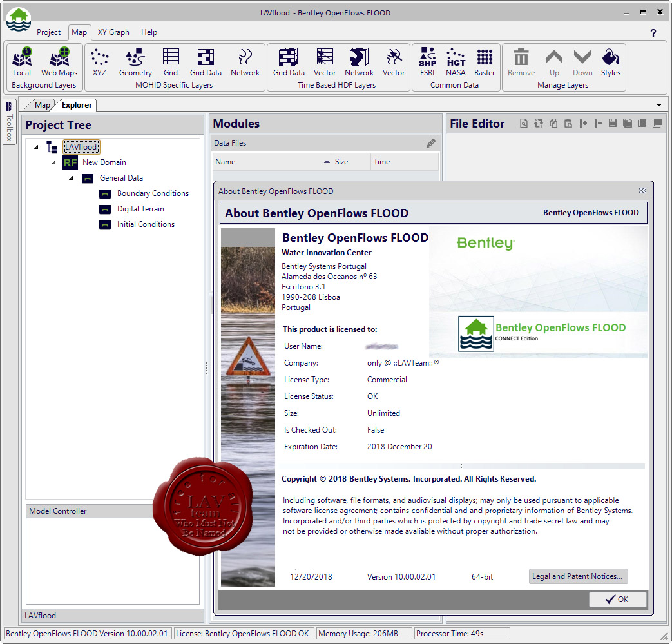This screenshot has width=672, height=644.
Task: Move the layer Up
Action: 554,62
